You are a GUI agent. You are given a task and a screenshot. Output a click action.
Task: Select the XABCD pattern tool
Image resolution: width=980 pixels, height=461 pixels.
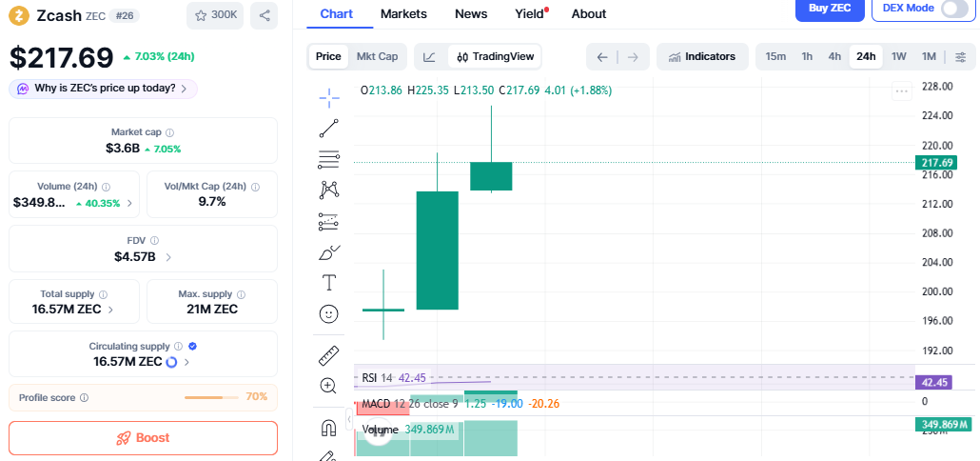pos(329,190)
